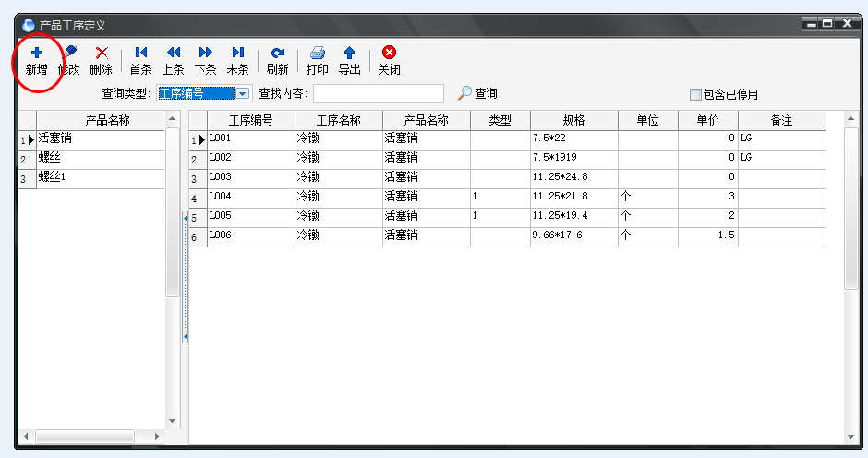Screen dimensions: 868x458
Task: Click the 规格 column header
Action: pyautogui.click(x=574, y=120)
